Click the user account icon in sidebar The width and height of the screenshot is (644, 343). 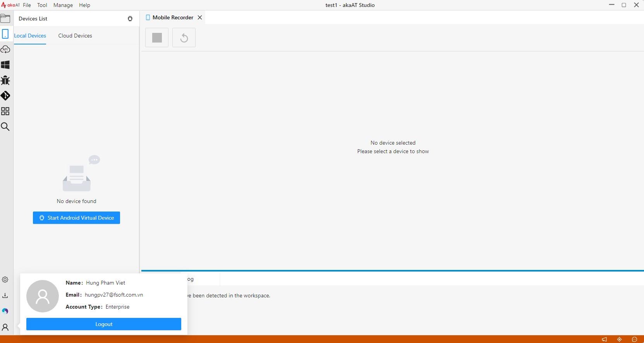coord(5,327)
